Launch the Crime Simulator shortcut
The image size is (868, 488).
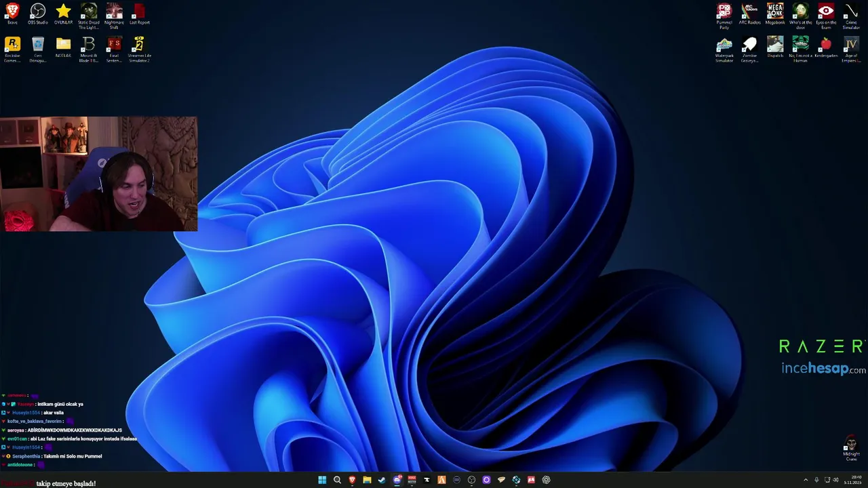click(851, 16)
